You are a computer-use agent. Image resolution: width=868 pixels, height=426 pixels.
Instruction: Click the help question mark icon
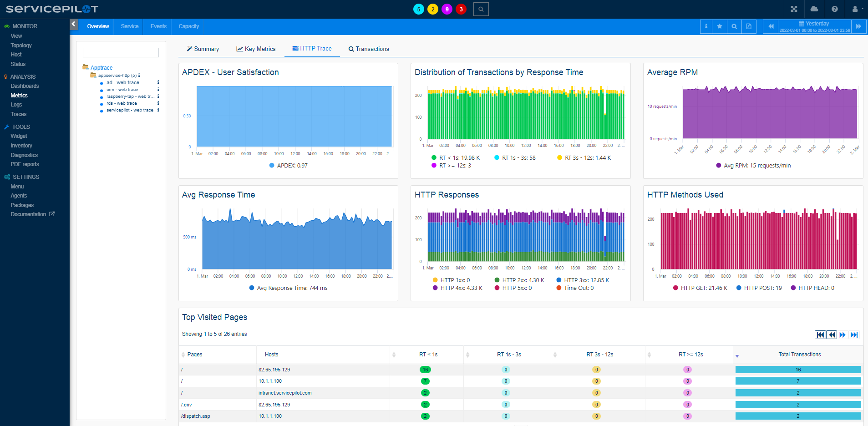[x=834, y=9]
